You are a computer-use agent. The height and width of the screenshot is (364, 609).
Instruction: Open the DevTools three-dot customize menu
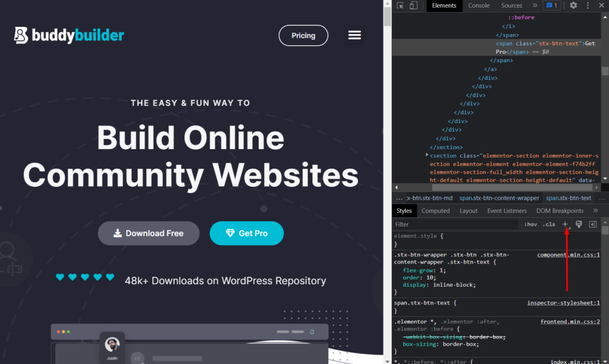click(x=588, y=5)
